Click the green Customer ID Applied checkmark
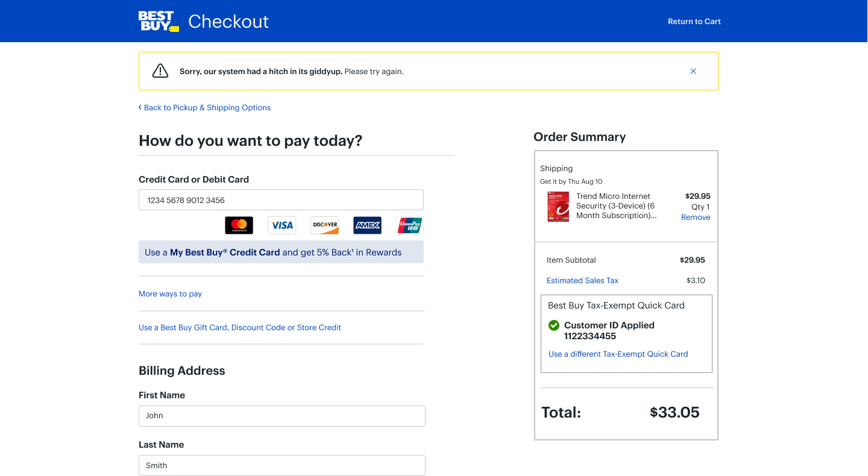 pyautogui.click(x=554, y=325)
